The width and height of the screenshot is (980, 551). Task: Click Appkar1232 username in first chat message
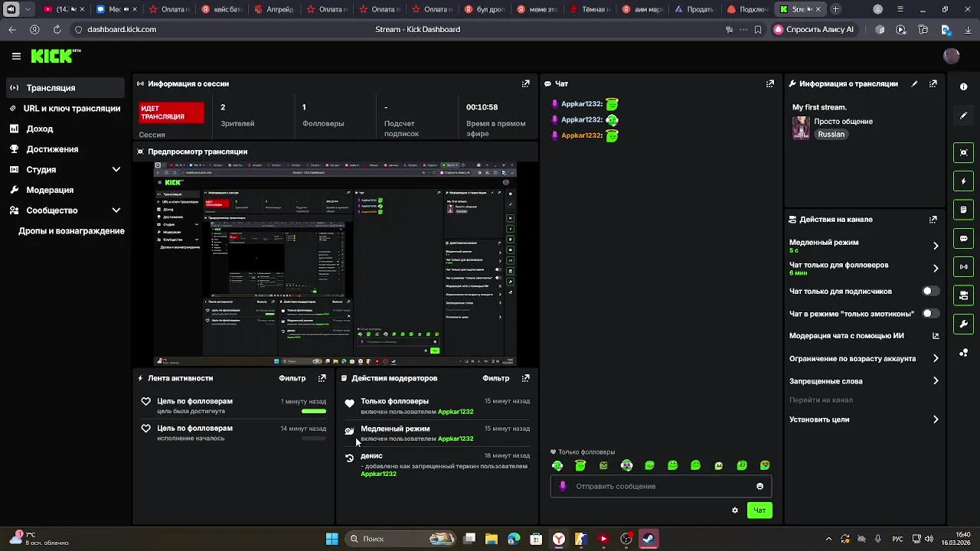[x=581, y=104]
